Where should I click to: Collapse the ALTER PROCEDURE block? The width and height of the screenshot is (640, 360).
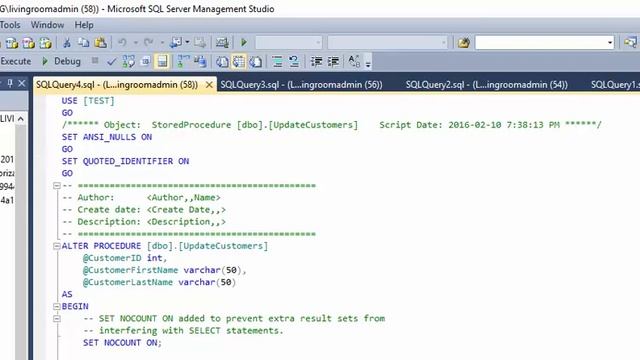coord(57,246)
